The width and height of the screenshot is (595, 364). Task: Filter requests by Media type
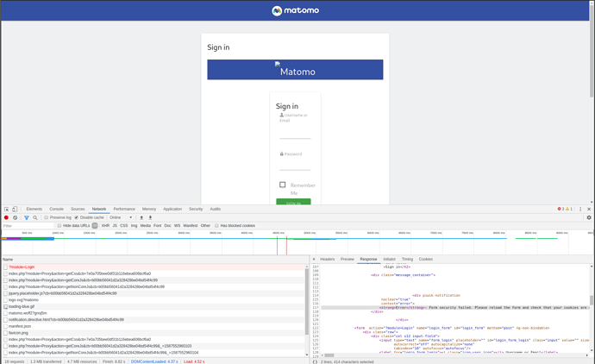tap(146, 225)
